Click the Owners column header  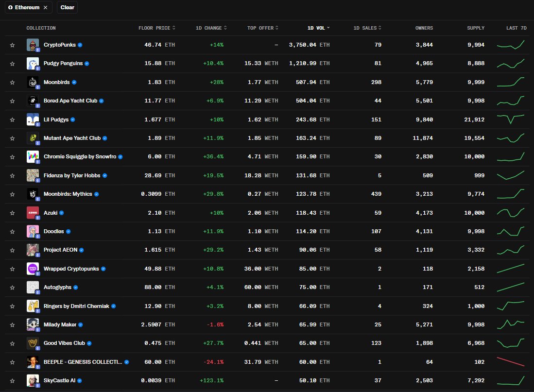[x=424, y=28]
